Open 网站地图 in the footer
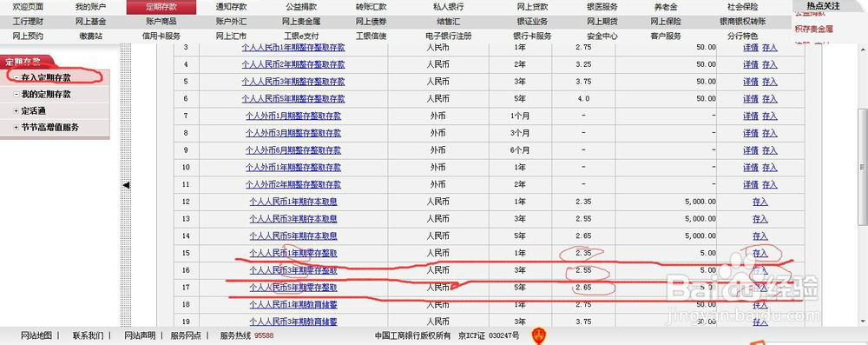 (x=36, y=335)
